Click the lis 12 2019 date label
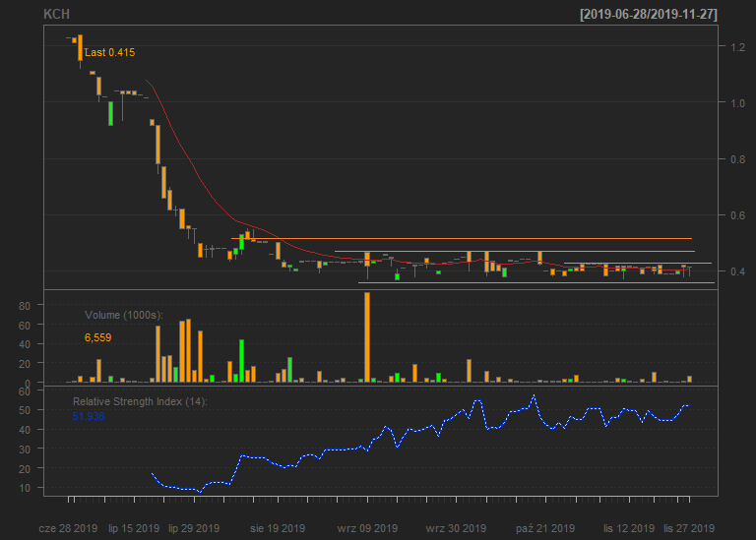 point(629,528)
